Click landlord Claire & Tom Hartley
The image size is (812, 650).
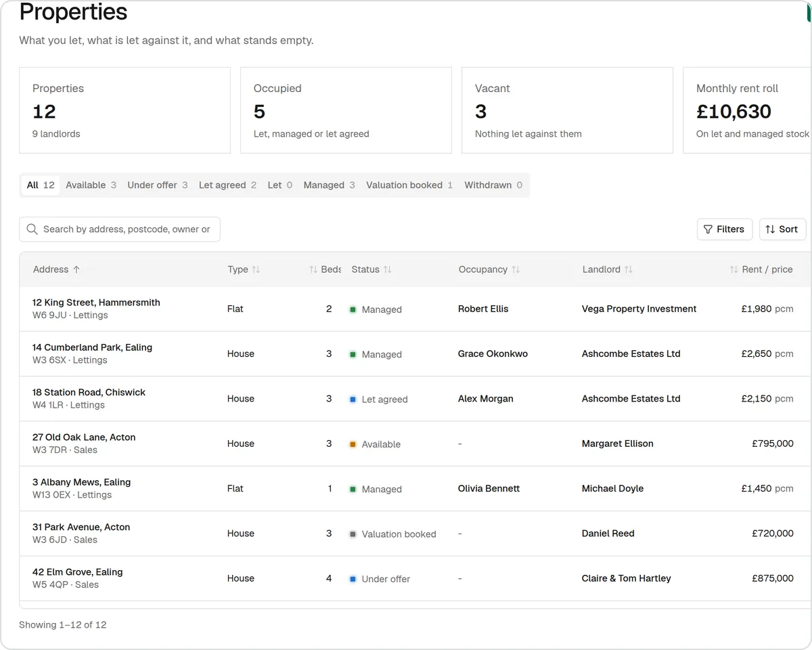pyautogui.click(x=627, y=578)
